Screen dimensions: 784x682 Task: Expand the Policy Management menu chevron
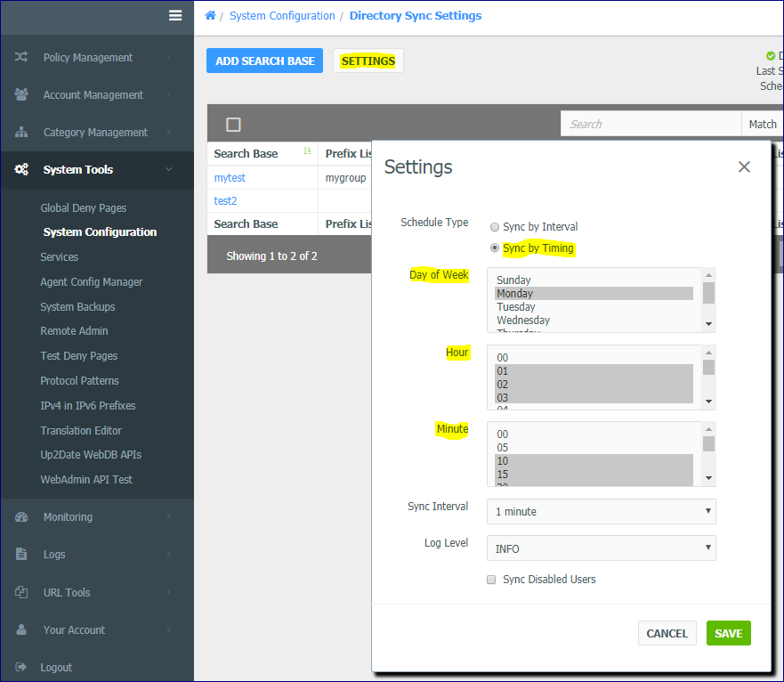(168, 57)
